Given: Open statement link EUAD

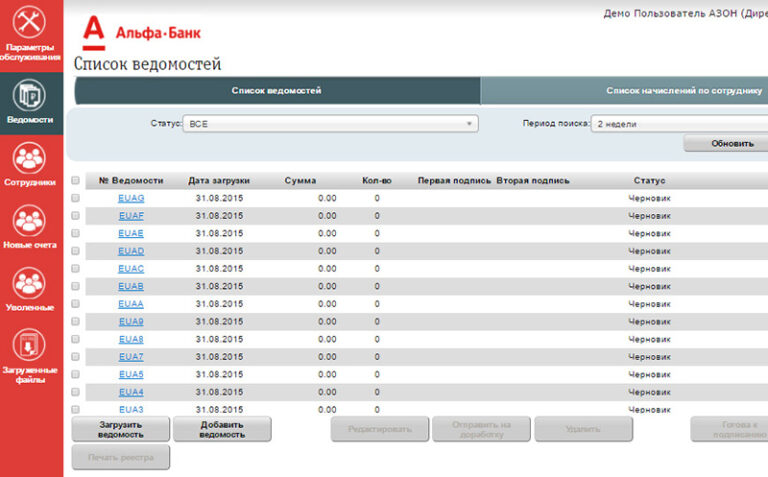Looking at the screenshot, I should 131,251.
